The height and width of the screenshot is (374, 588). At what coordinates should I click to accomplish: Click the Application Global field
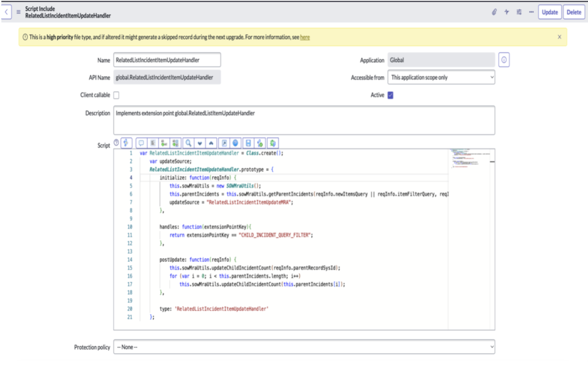[x=441, y=60]
